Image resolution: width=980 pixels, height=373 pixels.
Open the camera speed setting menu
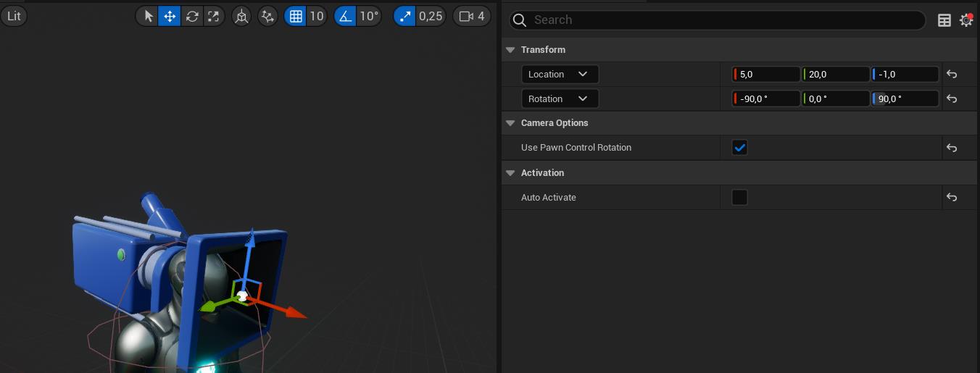[471, 16]
